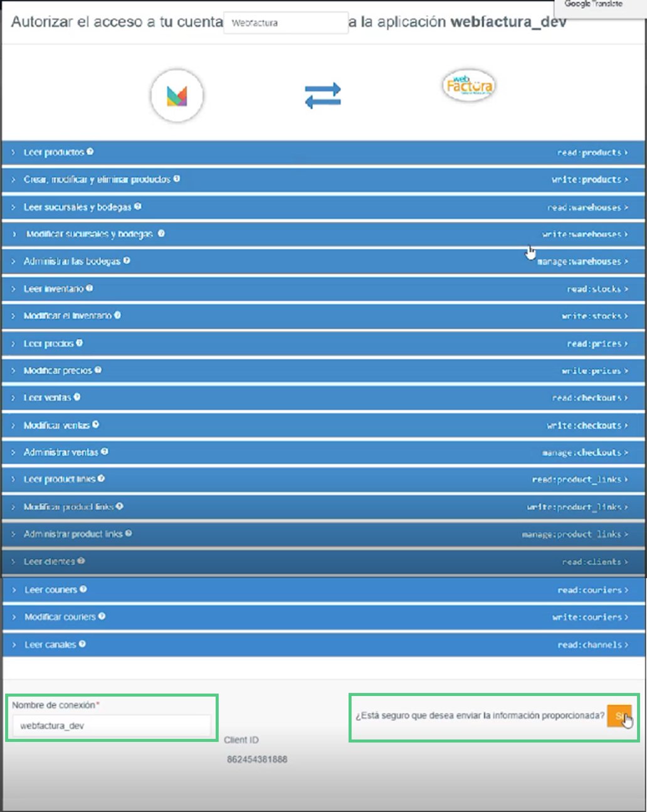Open the leading chevron of Leer canales
Screen dimensions: 647x812
point(14,645)
